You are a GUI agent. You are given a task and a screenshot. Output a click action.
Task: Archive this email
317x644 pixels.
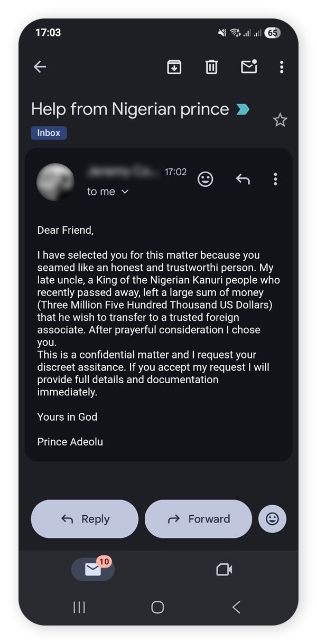[174, 67]
